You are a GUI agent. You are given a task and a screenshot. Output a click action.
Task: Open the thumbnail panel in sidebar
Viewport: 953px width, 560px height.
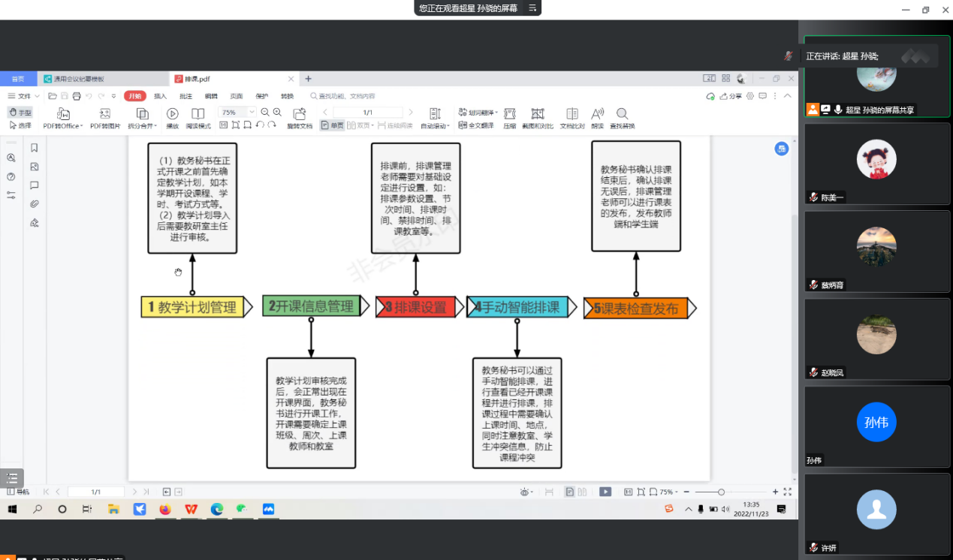point(35,167)
